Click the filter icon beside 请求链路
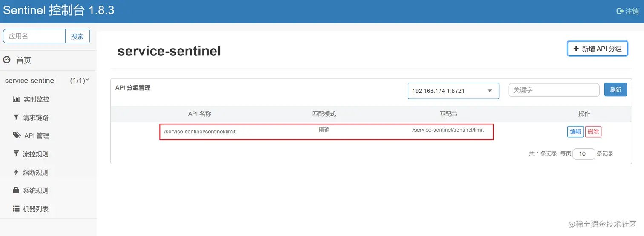 click(16, 117)
